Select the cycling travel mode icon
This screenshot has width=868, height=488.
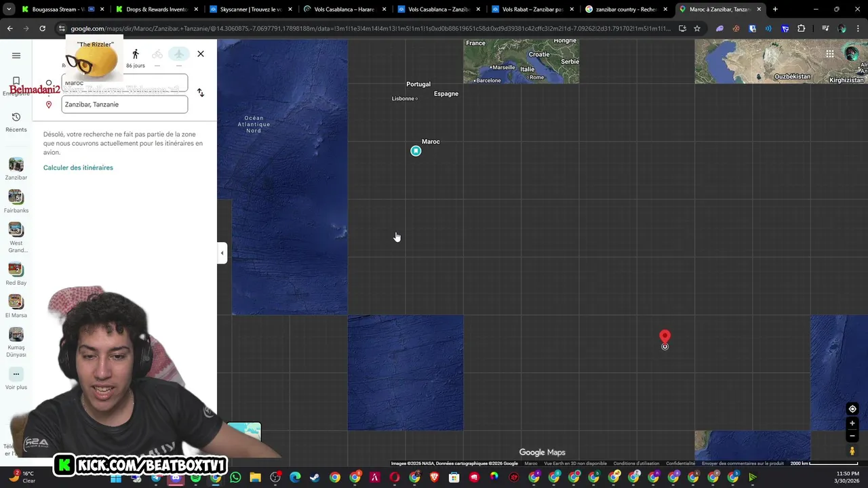[157, 54]
